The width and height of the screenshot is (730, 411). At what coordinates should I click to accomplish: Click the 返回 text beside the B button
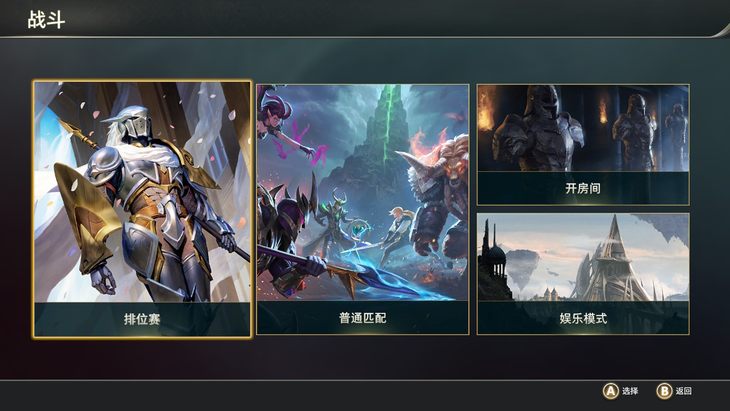(683, 391)
